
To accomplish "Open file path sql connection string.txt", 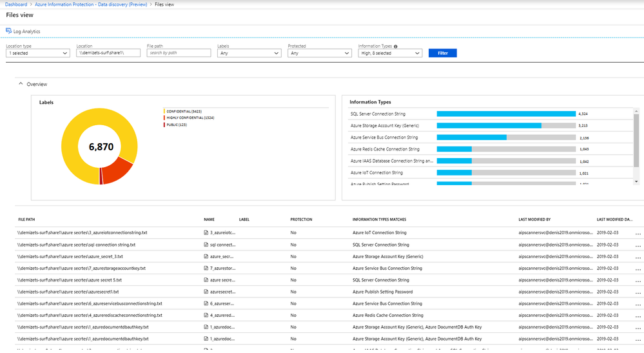I will tap(77, 245).
